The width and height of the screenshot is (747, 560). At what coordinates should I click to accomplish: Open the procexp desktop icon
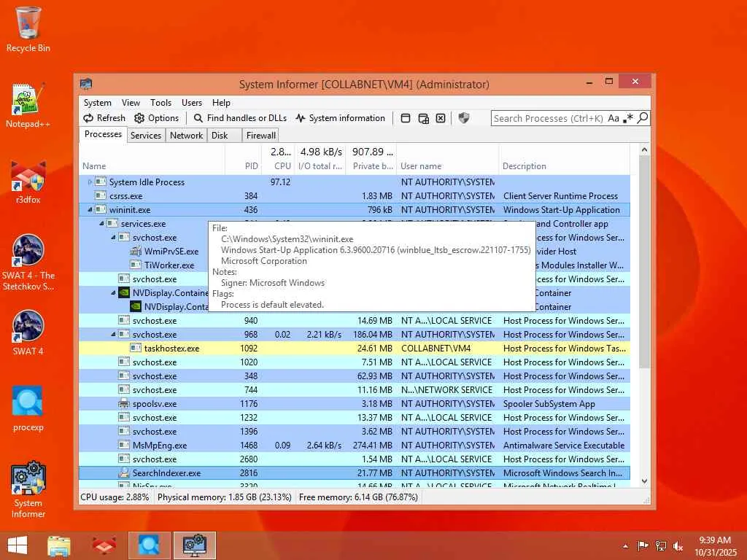28,408
